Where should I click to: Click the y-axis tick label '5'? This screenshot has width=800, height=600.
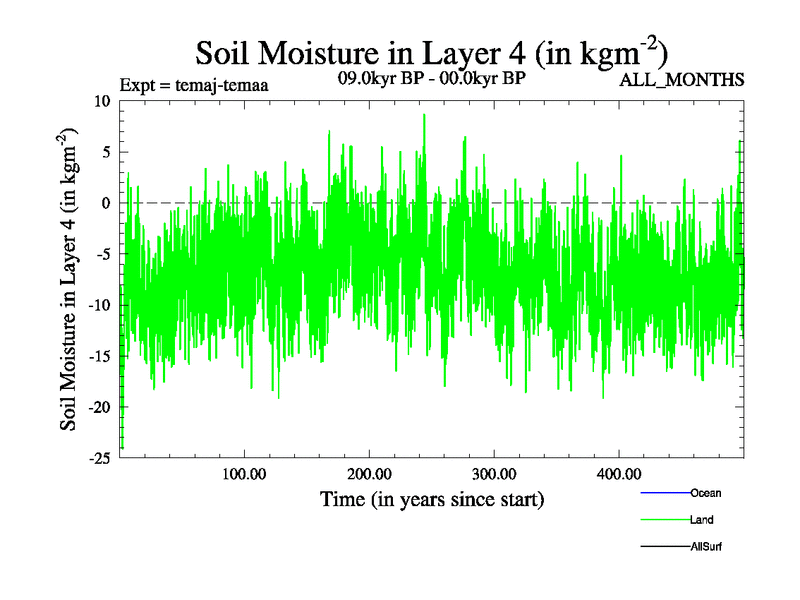107,152
